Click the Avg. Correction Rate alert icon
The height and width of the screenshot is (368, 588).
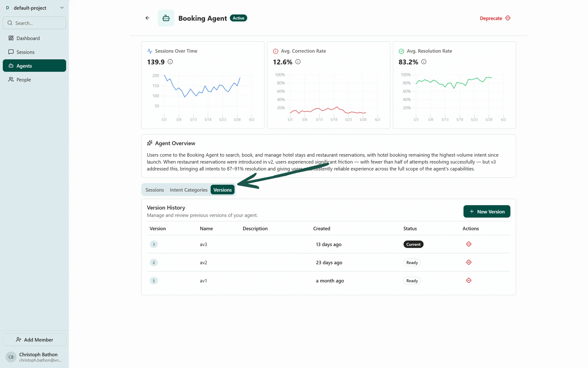[x=276, y=51]
